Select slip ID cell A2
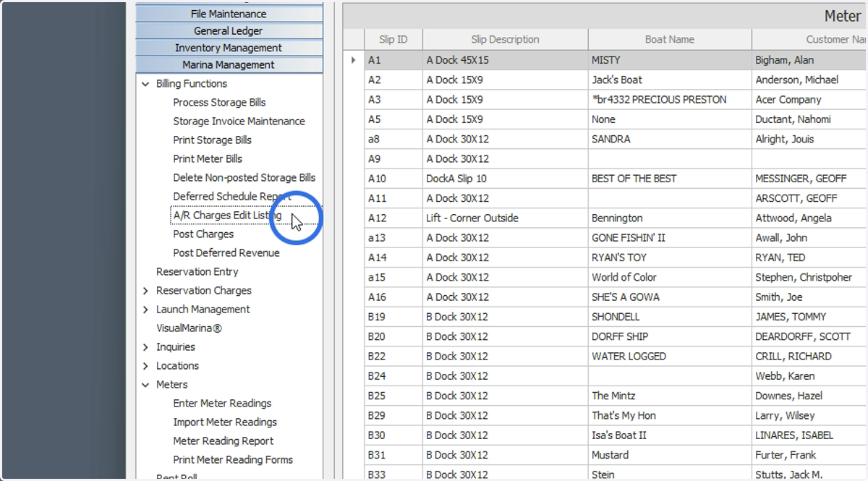 (x=393, y=80)
